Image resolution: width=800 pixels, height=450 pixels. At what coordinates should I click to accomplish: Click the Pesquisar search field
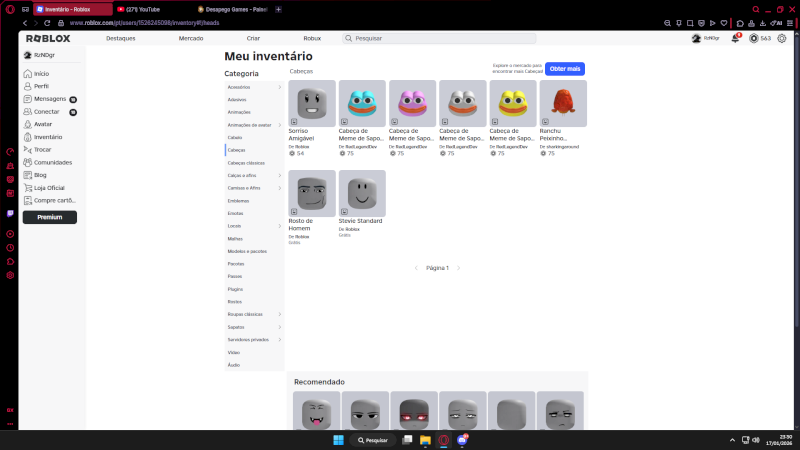440,38
